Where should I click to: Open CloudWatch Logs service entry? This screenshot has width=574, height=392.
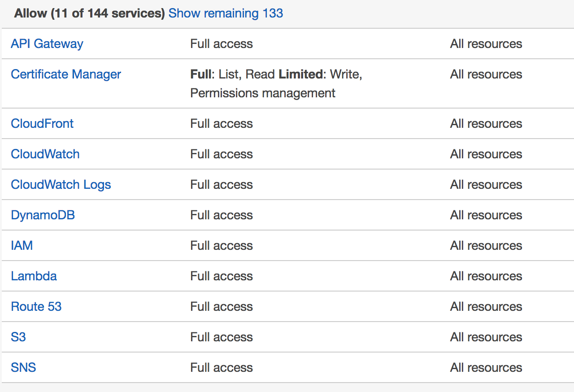tap(61, 184)
